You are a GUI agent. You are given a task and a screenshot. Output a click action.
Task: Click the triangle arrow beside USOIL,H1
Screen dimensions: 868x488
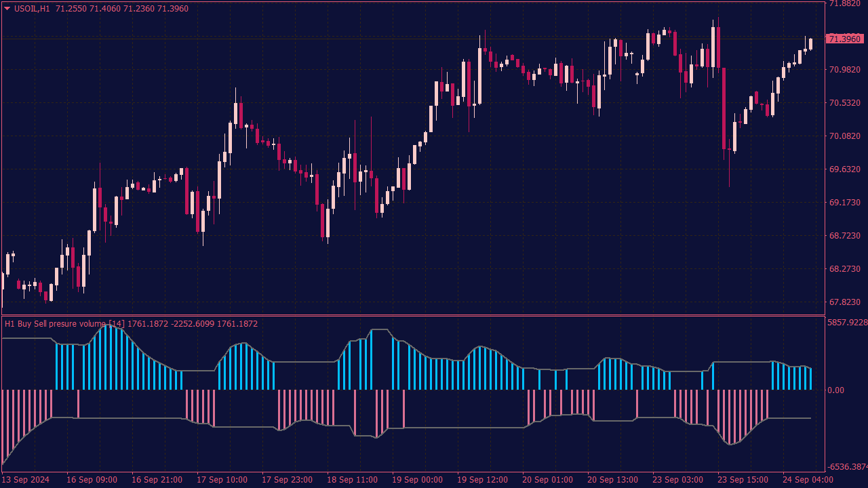(x=7, y=9)
